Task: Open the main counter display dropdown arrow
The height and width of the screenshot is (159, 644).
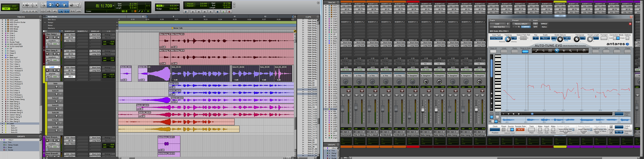Action: click(114, 6)
